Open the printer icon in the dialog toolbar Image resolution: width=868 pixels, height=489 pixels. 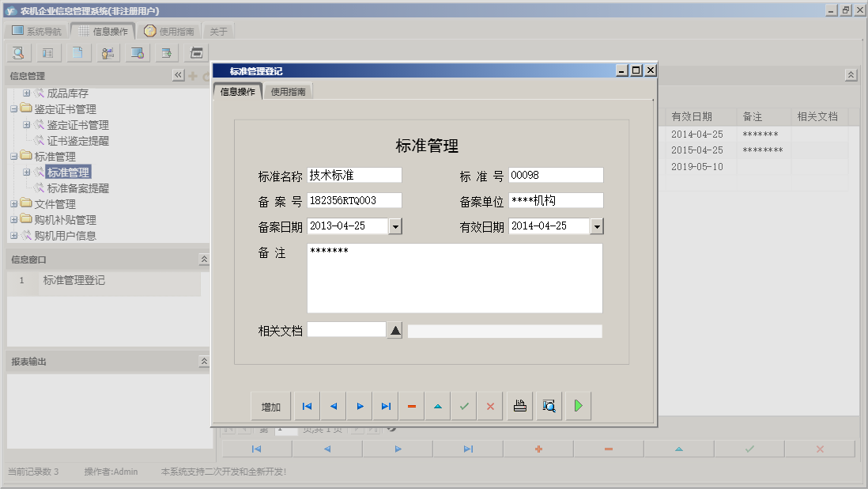tap(519, 405)
